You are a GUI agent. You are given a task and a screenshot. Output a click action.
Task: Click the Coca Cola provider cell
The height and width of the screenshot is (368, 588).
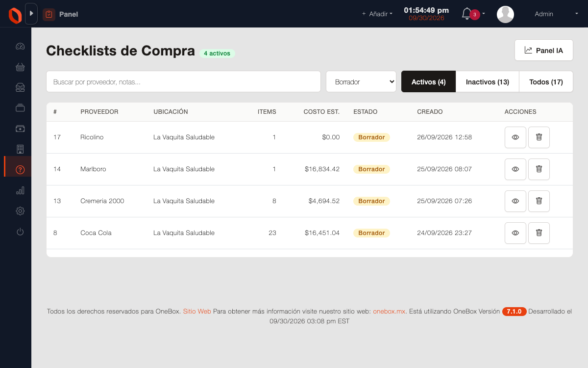96,233
